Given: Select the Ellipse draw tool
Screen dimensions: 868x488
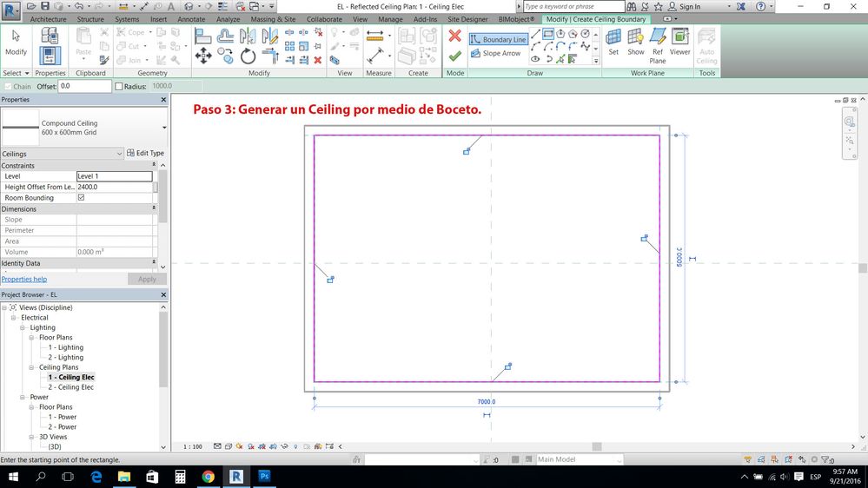Looking at the screenshot, I should (x=535, y=59).
